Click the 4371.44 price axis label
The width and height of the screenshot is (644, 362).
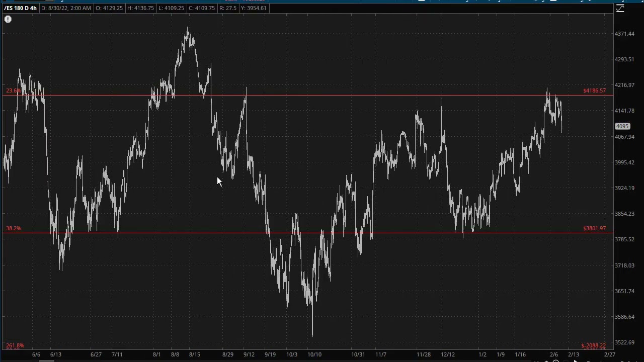(624, 34)
